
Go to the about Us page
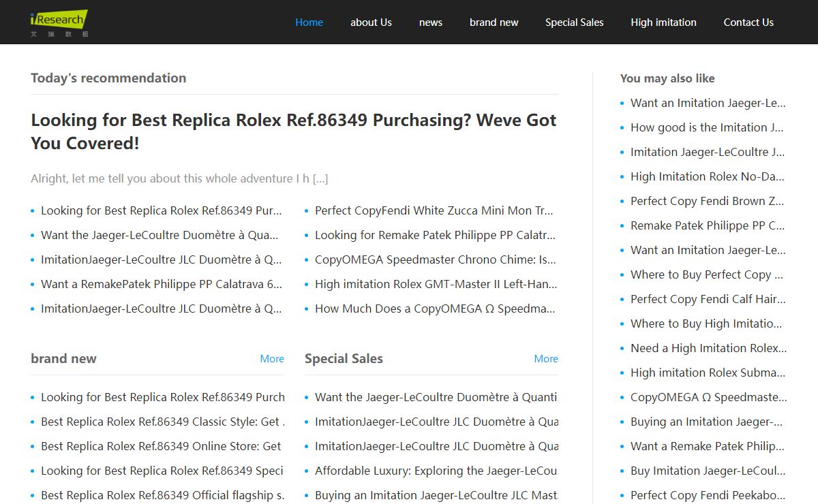point(371,22)
